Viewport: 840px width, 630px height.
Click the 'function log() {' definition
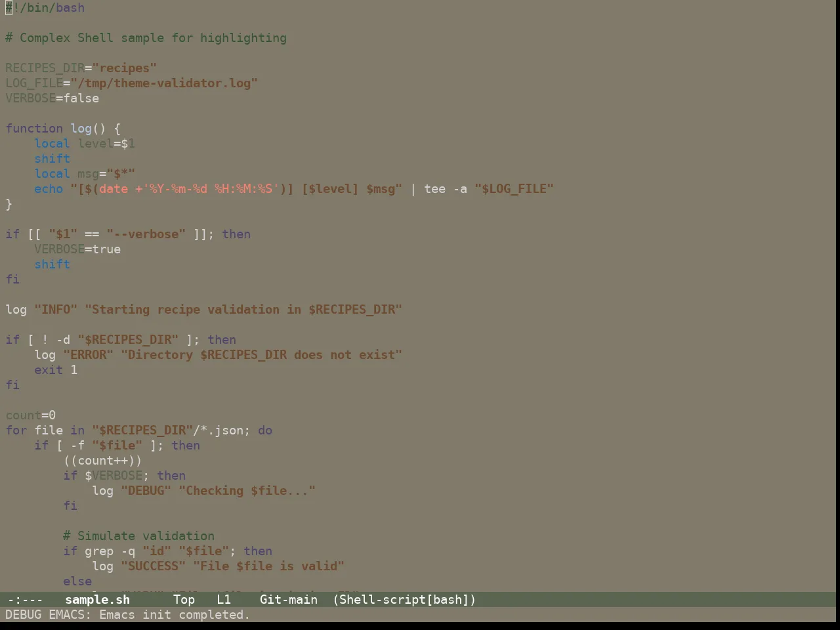tap(63, 129)
